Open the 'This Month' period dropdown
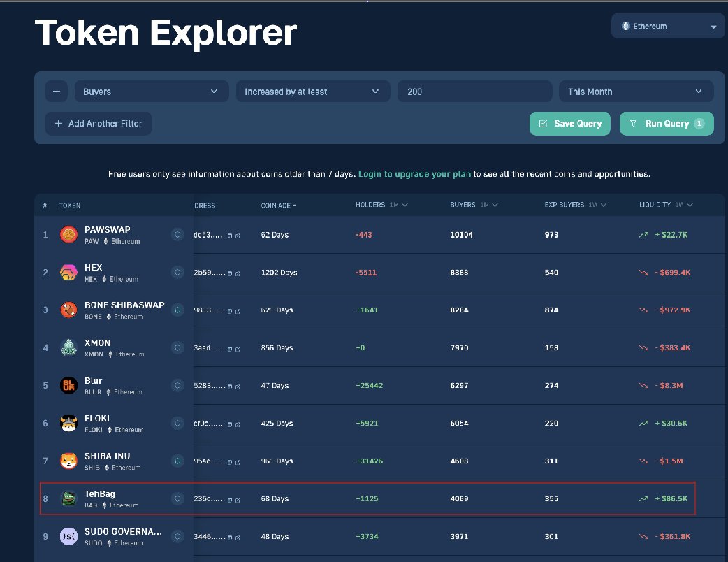This screenshot has height=562, width=728. click(636, 92)
